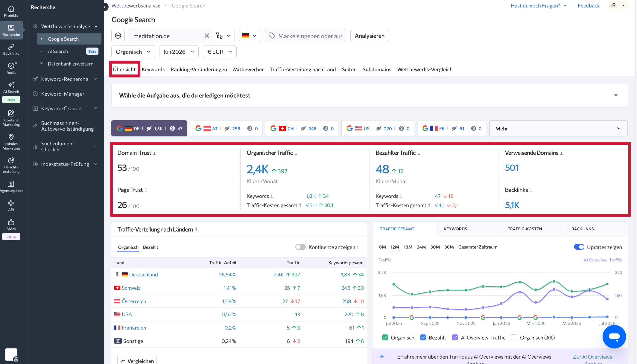Open the Zur AI Overviews-Analyse link

pos(593,359)
